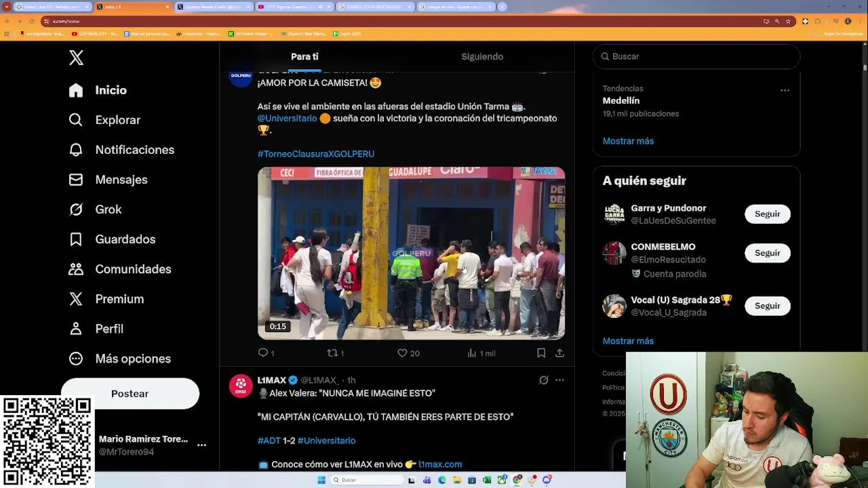Viewport: 868px width, 488px height.
Task: Expand Más opciones menu
Action: pyautogui.click(x=119, y=359)
